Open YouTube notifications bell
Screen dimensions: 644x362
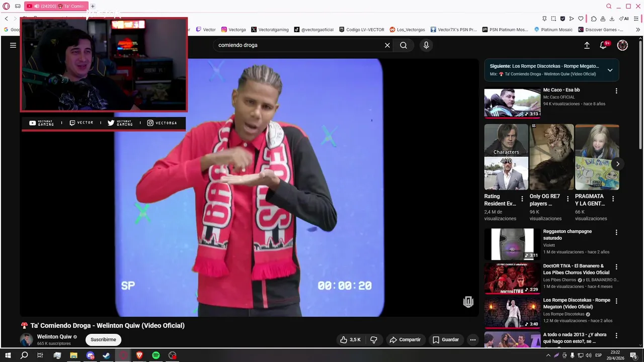coord(603,45)
